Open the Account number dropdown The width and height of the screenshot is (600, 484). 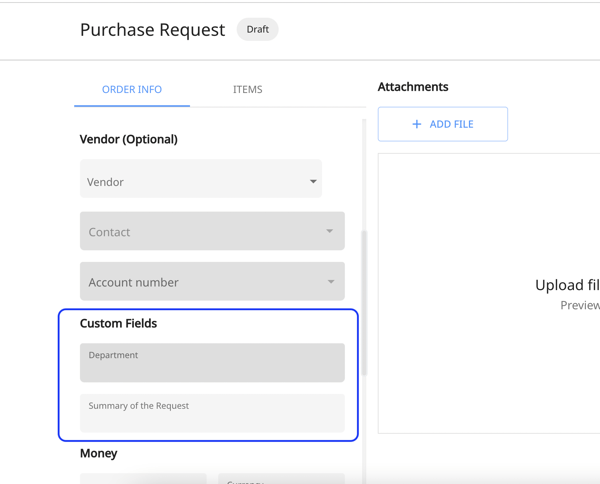[x=212, y=281]
